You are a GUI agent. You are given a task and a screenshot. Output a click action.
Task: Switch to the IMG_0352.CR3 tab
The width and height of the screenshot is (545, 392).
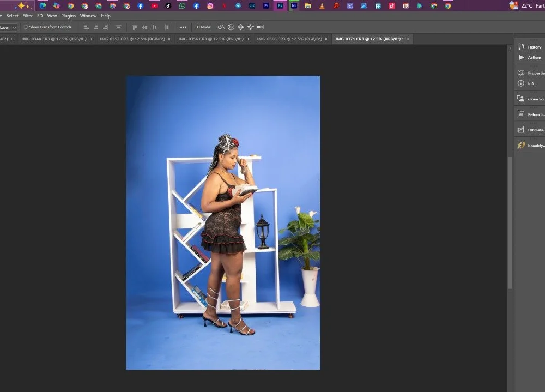[132, 39]
